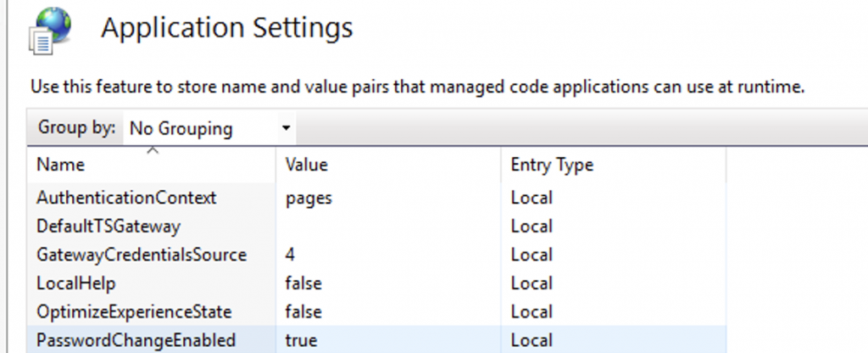Click the Local entry type for OptimizeExperienceState
This screenshot has height=353, width=868.
click(x=531, y=311)
